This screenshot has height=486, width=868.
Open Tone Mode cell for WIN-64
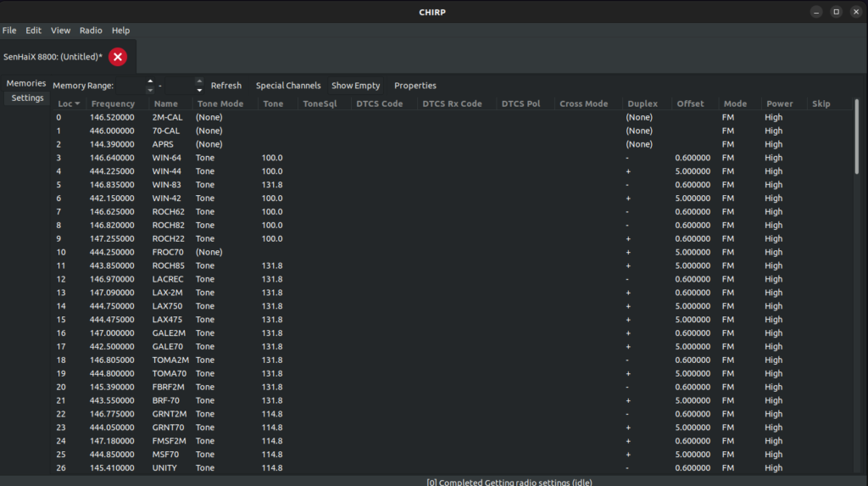click(x=205, y=158)
